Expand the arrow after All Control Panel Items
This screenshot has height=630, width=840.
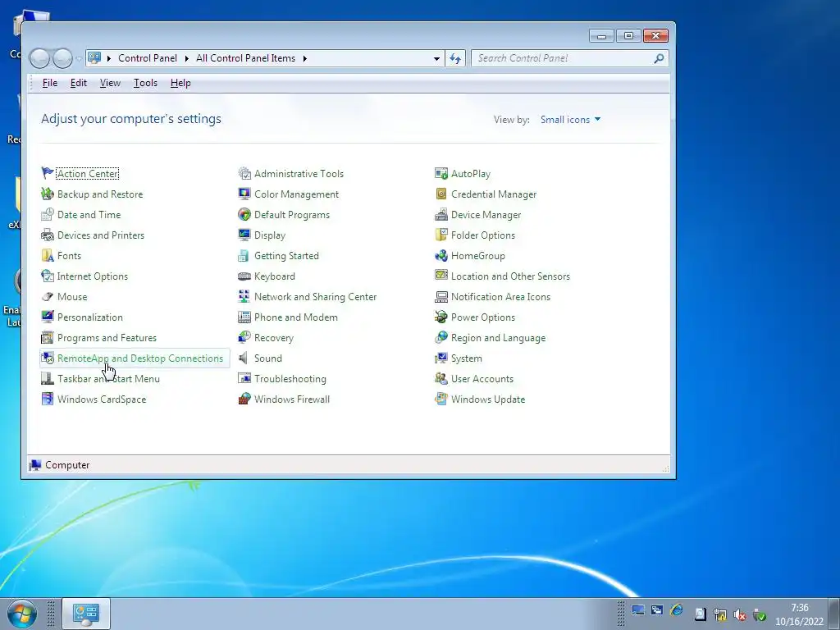(x=305, y=58)
